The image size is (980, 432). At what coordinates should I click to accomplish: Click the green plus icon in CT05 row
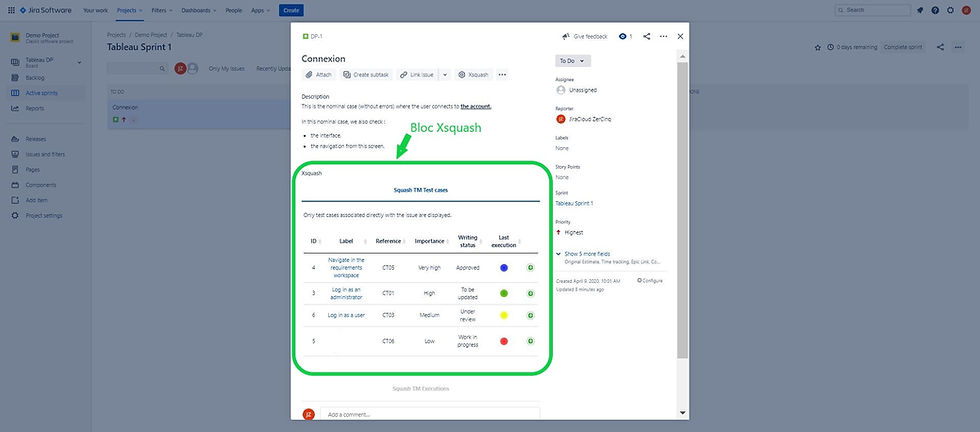530,268
